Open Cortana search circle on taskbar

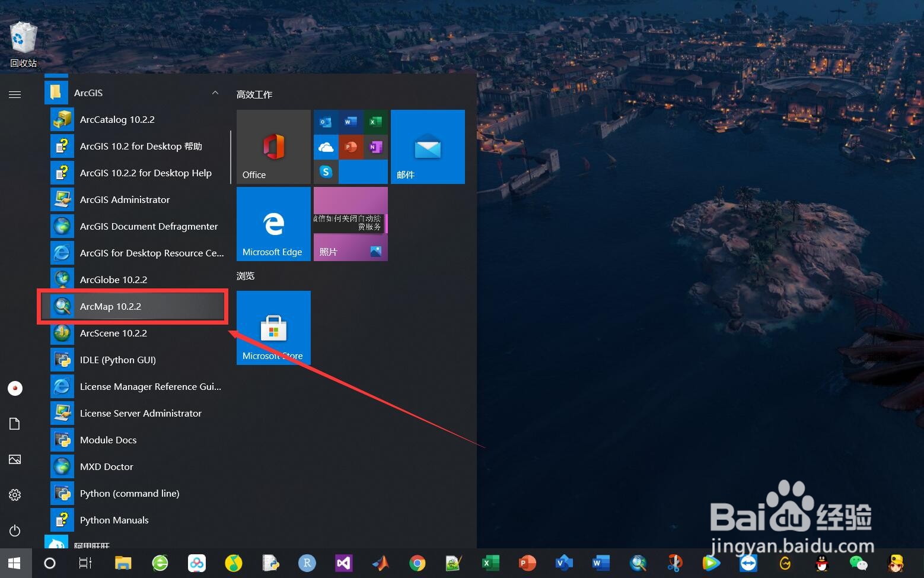[50, 563]
